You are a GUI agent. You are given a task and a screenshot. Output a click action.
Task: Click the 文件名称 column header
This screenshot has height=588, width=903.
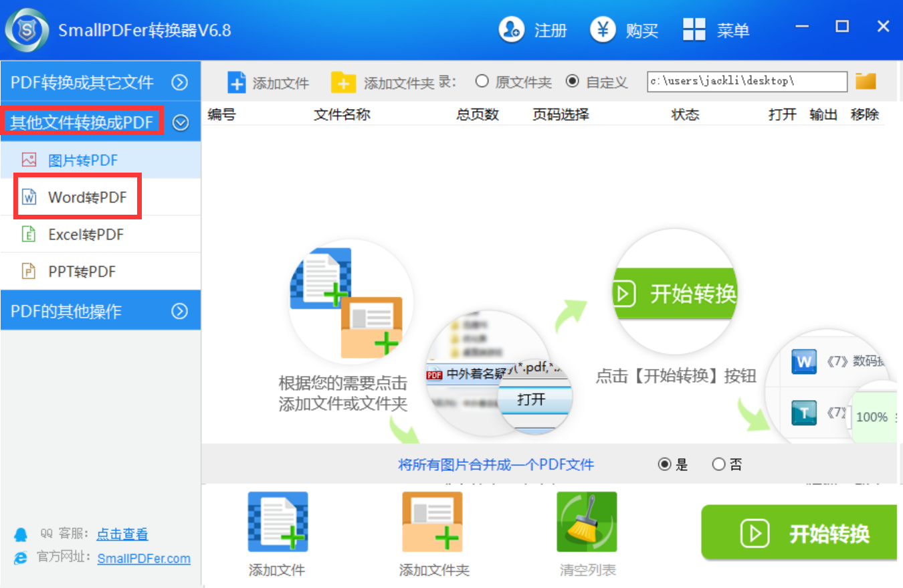coord(342,114)
